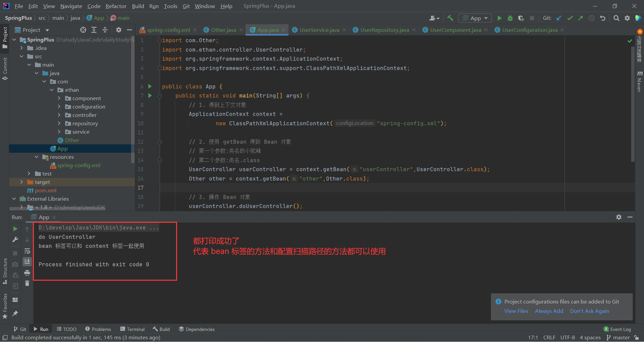The height and width of the screenshot is (342, 644).
Task: Click Don't Ask Again link
Action: point(589,311)
